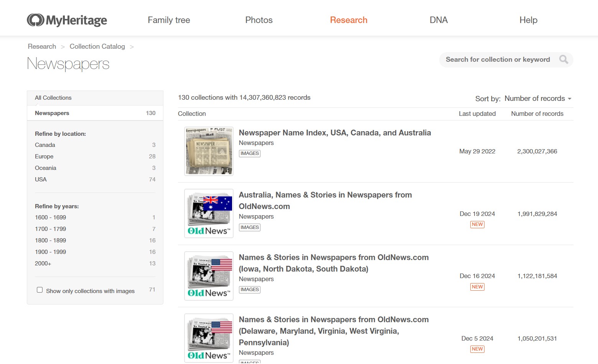Click the IMAGES badge under Newspaper Name Index
598x364 pixels.
coord(250,153)
